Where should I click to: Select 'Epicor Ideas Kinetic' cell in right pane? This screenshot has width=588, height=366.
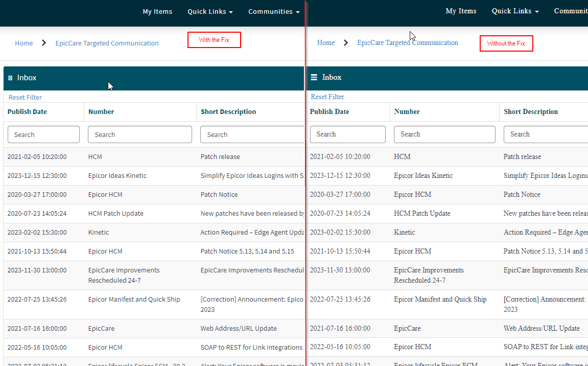(x=424, y=175)
